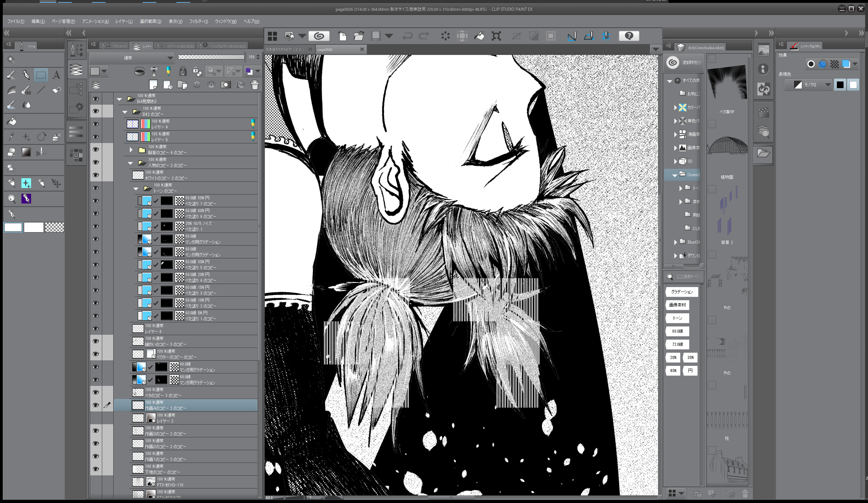868x503 pixels.
Task: Switch to the page0026 canvas tab
Action: click(341, 49)
